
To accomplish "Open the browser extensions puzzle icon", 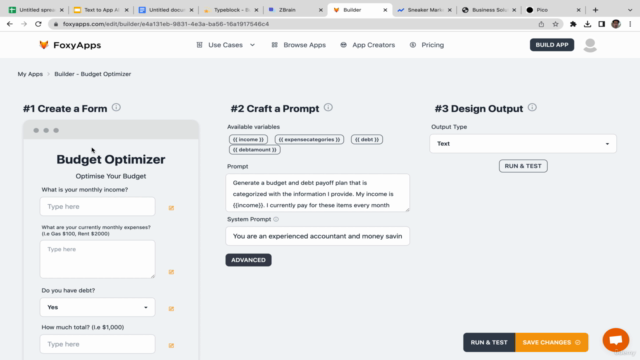I will pyautogui.click(x=573, y=24).
